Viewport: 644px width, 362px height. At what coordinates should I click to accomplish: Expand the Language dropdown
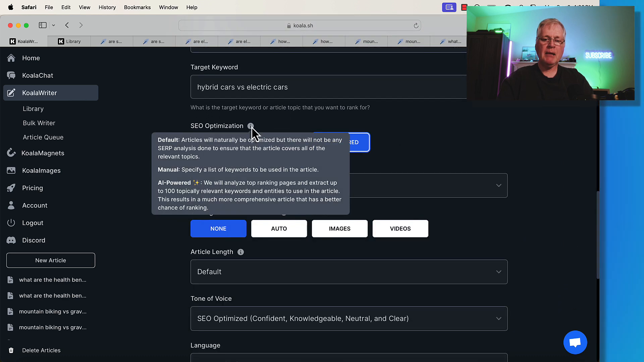(x=349, y=356)
